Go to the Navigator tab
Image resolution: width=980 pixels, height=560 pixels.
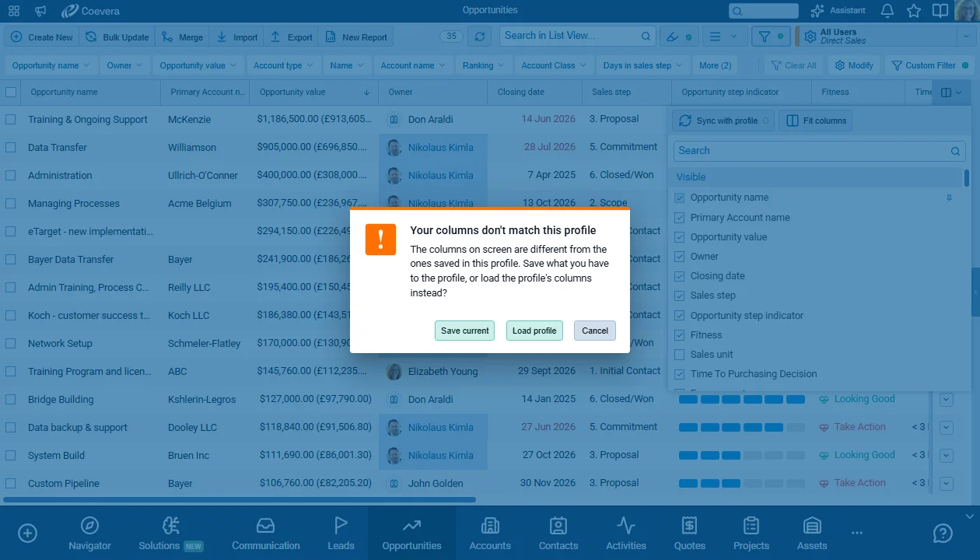point(89,534)
